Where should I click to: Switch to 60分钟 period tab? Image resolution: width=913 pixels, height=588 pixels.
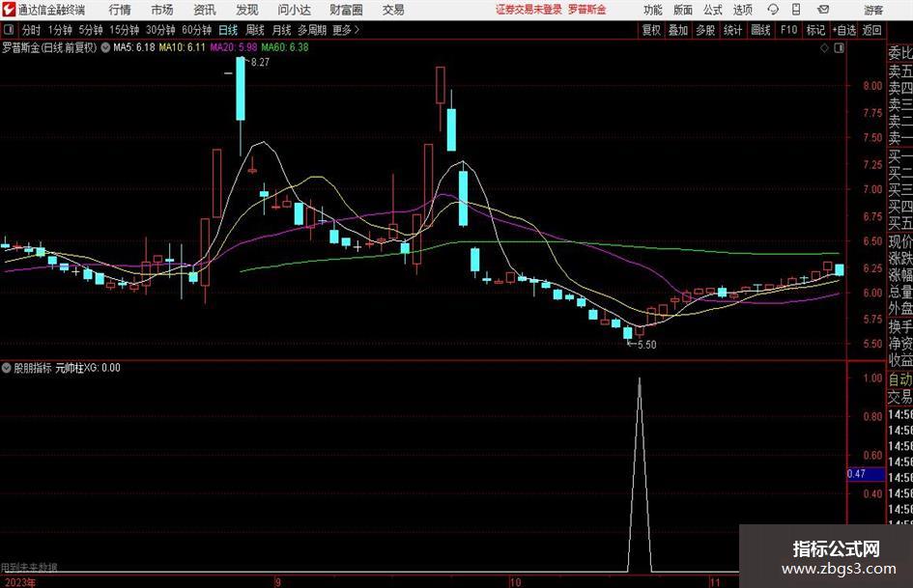pyautogui.click(x=197, y=30)
